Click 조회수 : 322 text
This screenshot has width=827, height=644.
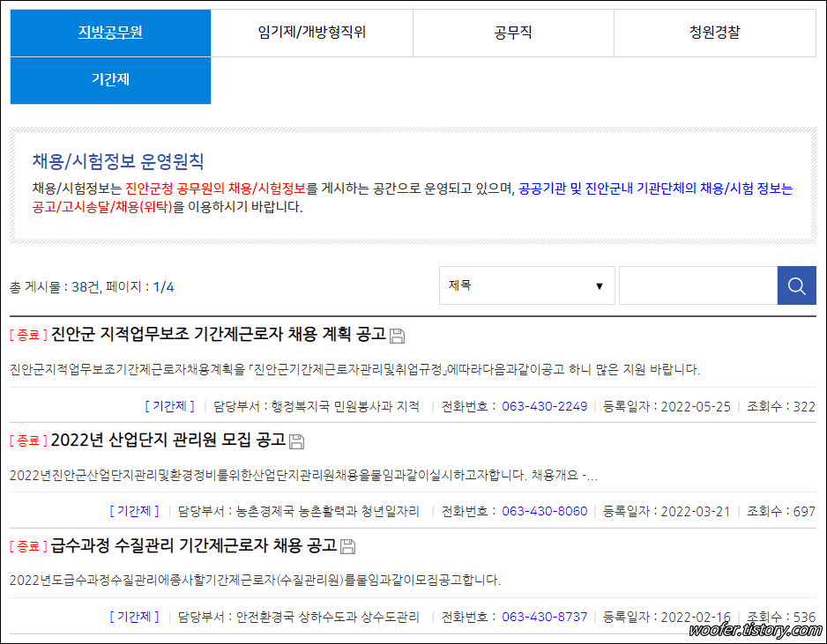pos(781,406)
